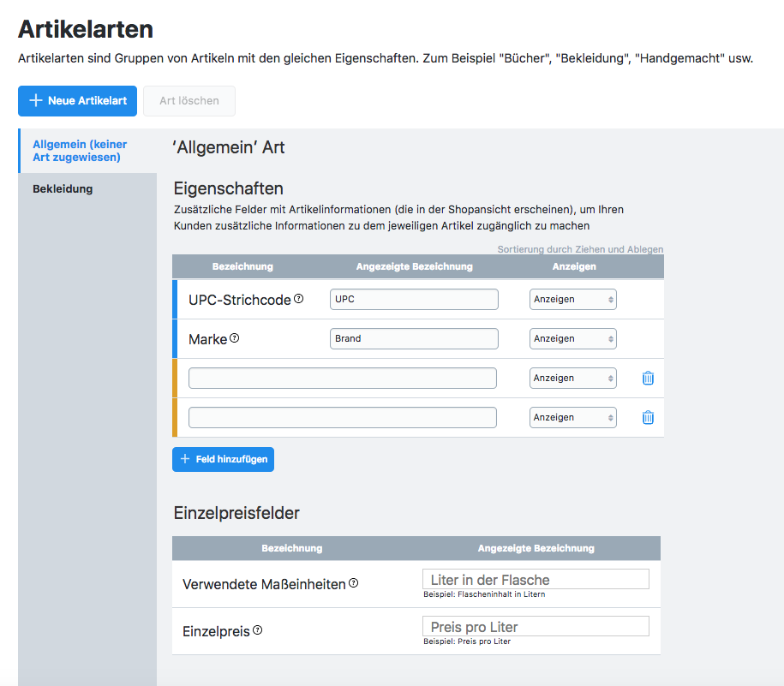
Task: Click help icon next to UPC-Strichcode
Action: click(299, 299)
